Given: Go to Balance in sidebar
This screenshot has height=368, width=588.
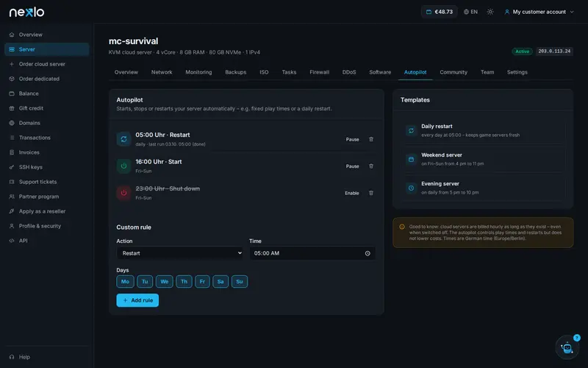Looking at the screenshot, I should pyautogui.click(x=47, y=93).
